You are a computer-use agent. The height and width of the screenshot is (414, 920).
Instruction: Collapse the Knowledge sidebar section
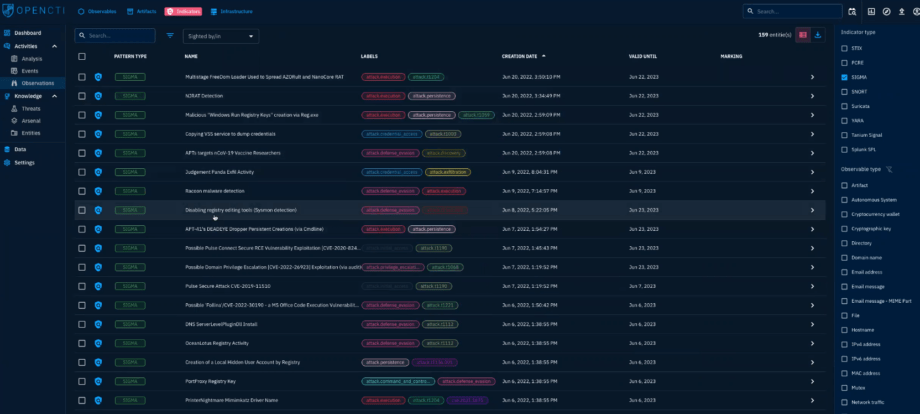54,96
